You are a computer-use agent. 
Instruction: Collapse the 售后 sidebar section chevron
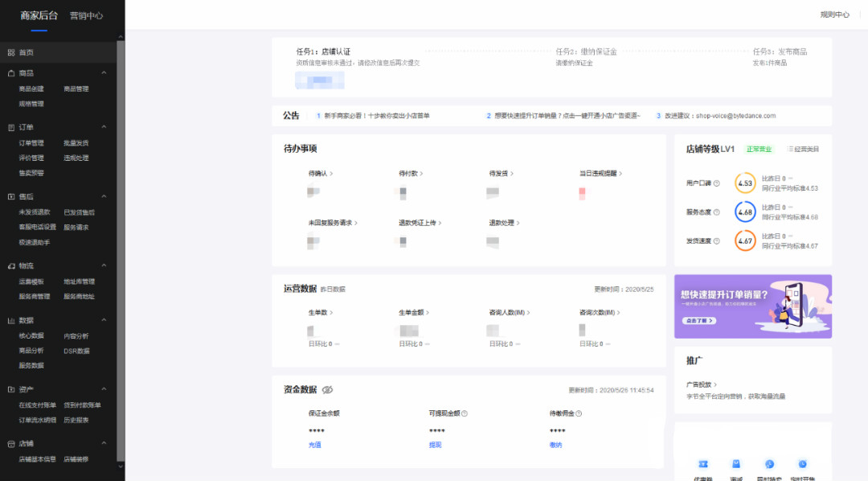(x=104, y=196)
